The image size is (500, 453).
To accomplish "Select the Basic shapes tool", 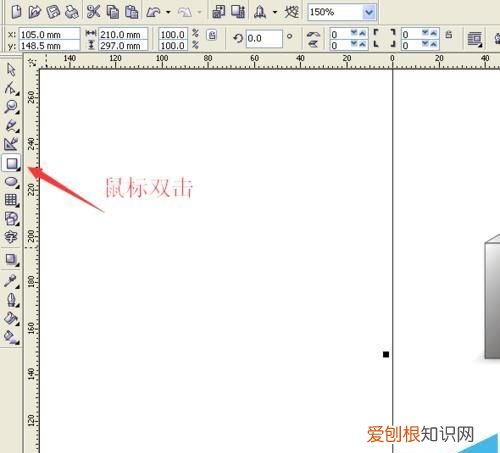I will click(x=11, y=219).
